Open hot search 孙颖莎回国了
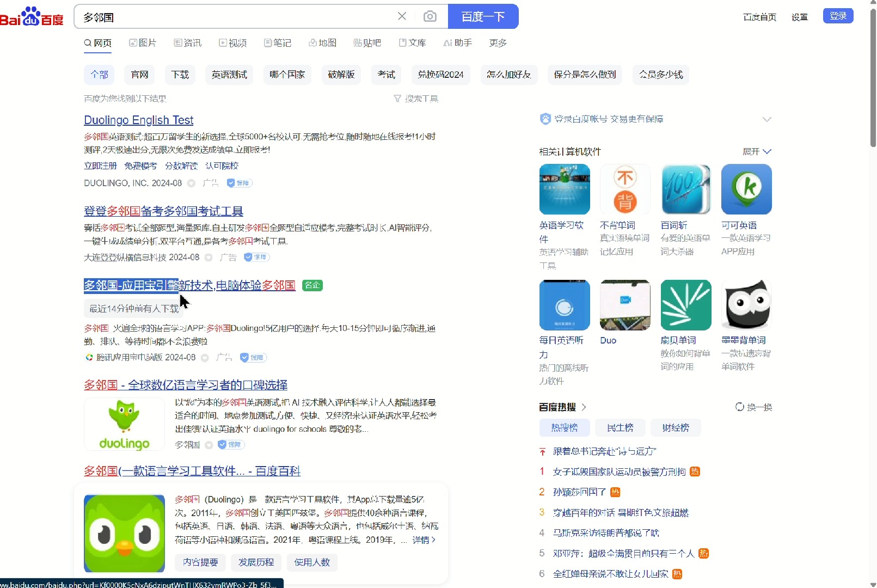877x588 pixels. point(580,492)
